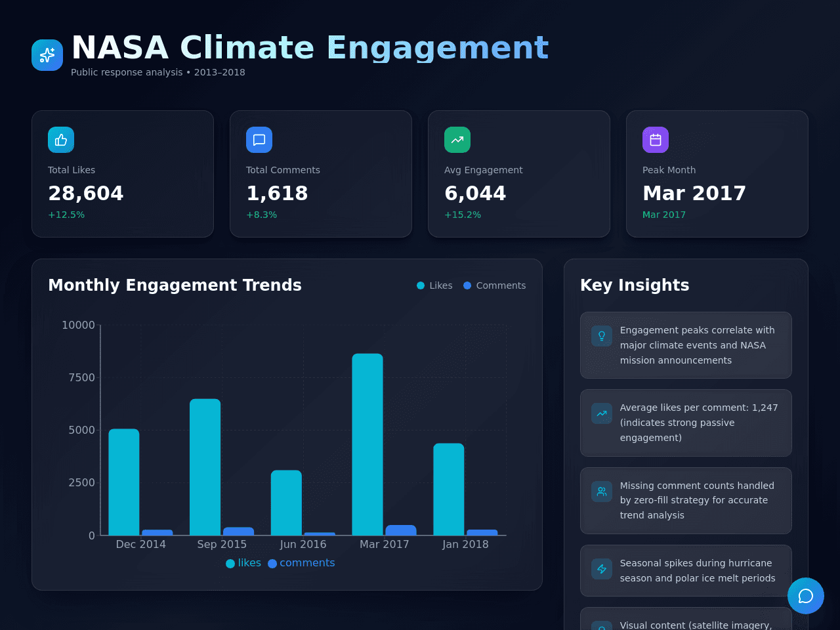This screenshot has width=840, height=630.
Task: Click 'Public response analysis • 2013–2018' subtitle
Action: (158, 72)
